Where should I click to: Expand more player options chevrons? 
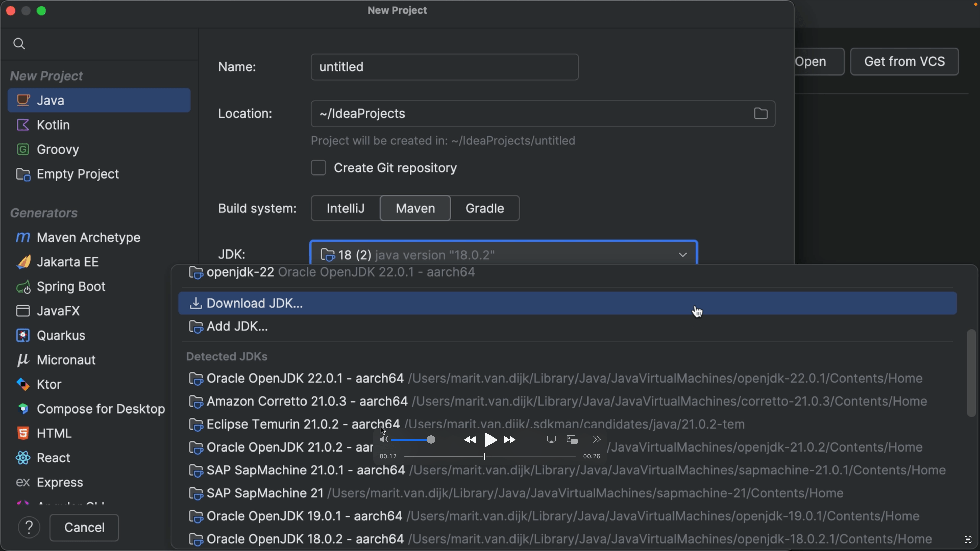[x=596, y=440]
